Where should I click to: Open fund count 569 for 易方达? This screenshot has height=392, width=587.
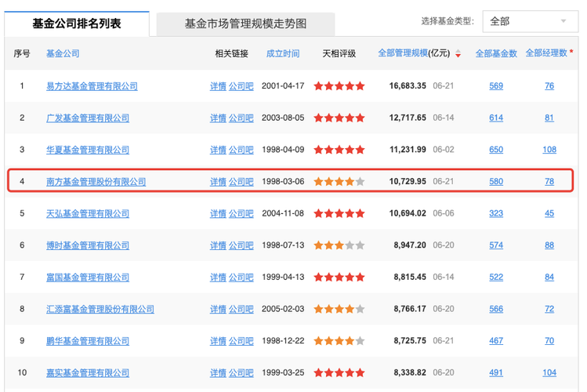coord(496,85)
